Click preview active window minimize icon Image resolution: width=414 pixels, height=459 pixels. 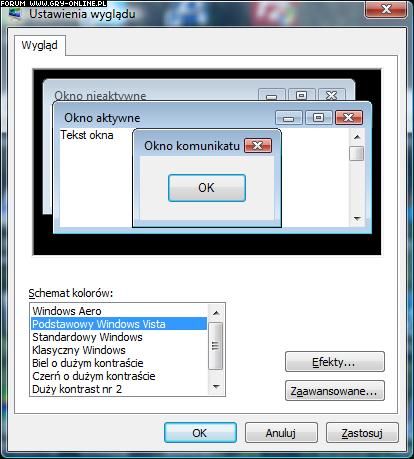[289, 118]
